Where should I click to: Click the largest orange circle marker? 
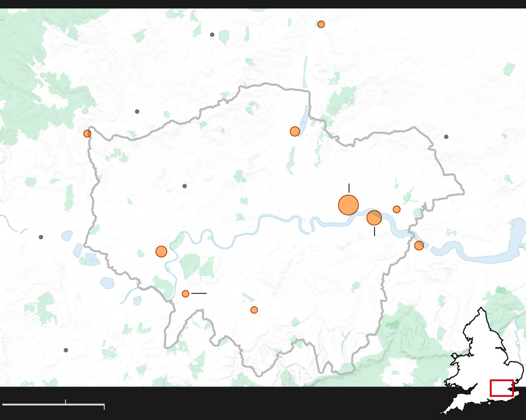[348, 205]
